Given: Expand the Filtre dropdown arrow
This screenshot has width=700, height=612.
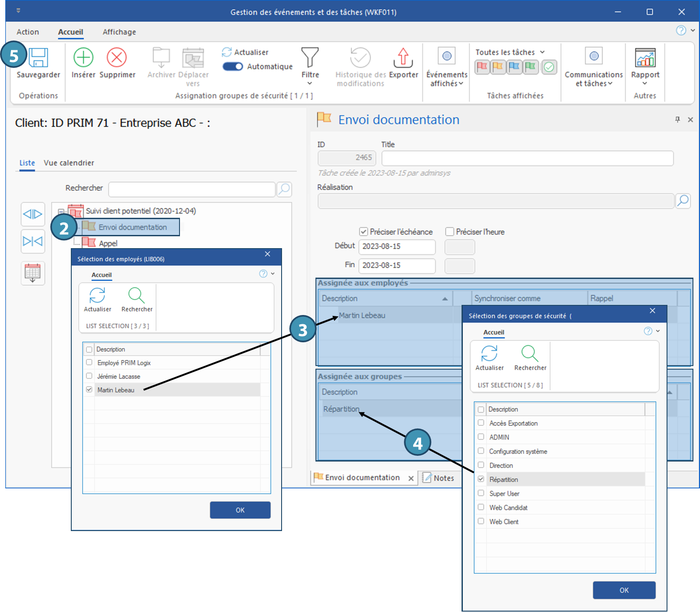Looking at the screenshot, I should point(310,84).
